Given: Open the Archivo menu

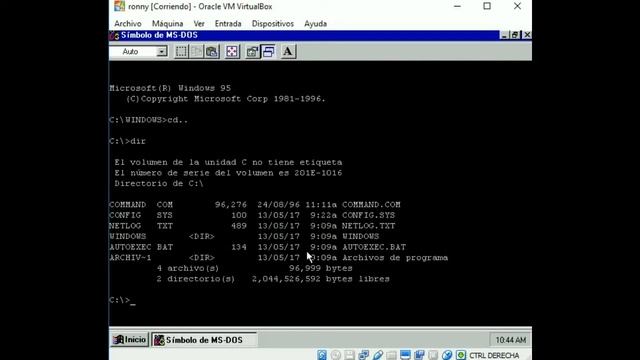Looking at the screenshot, I should point(128,24).
